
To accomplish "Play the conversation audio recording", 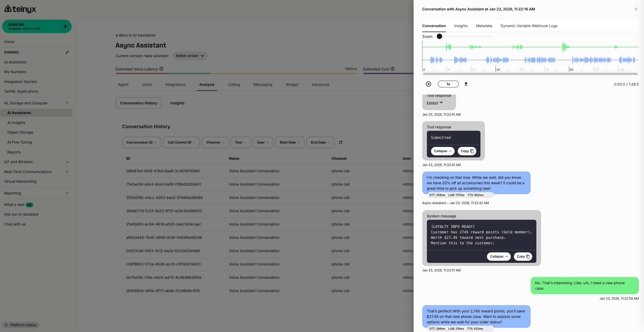I will [x=428, y=84].
